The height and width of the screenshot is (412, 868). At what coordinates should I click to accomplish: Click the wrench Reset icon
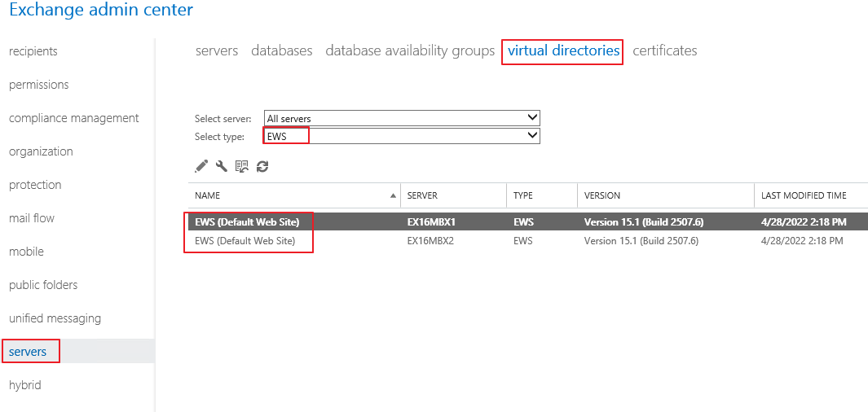[x=222, y=166]
